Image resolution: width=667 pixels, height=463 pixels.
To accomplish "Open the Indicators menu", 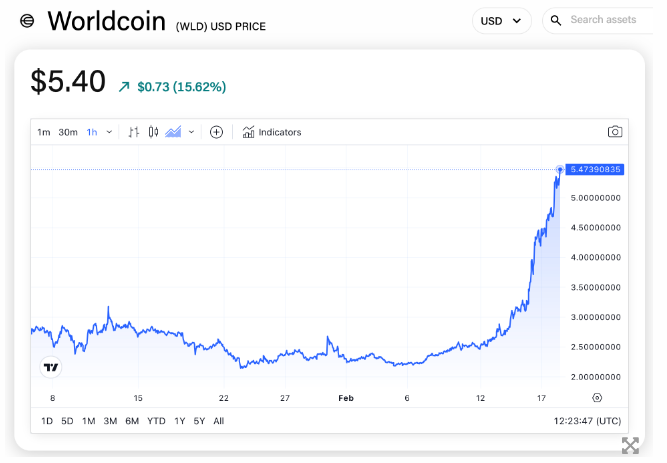I will 272,132.
